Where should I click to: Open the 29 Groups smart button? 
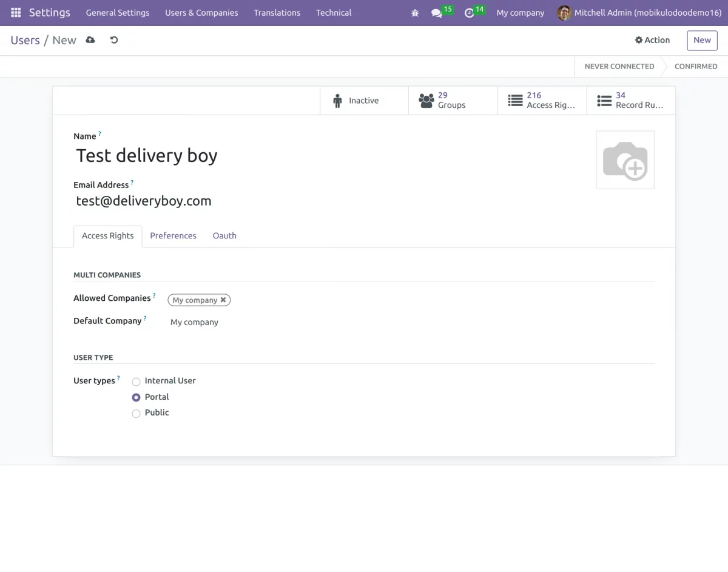451,100
